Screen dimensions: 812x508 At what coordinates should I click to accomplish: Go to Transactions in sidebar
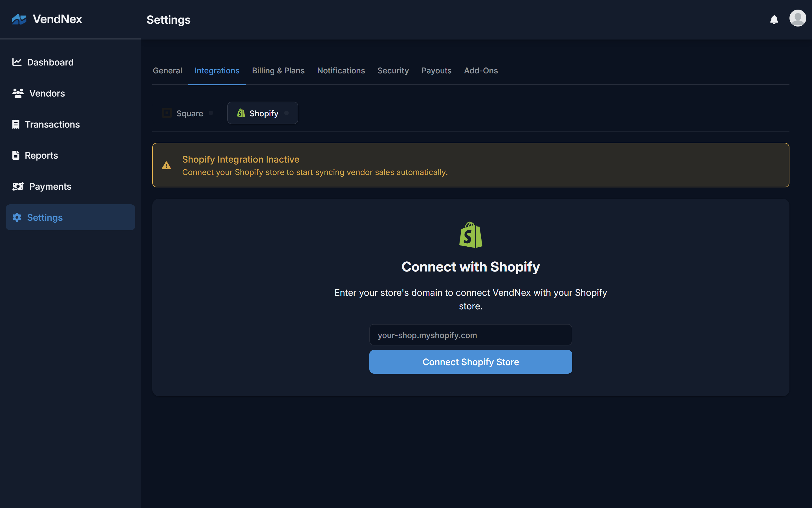click(x=70, y=124)
